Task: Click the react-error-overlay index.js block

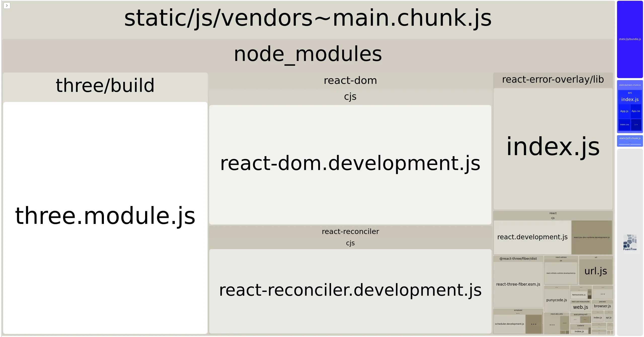Action: coord(553,147)
